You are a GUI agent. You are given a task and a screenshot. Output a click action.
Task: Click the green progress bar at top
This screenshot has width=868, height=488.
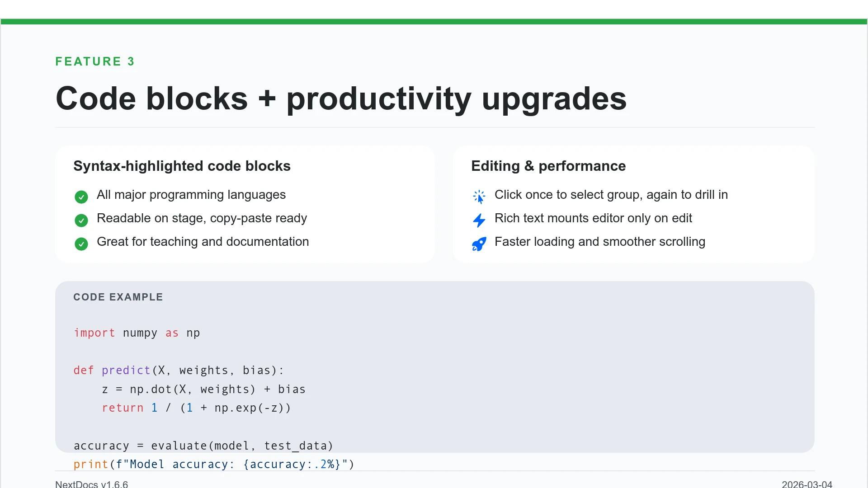coord(434,22)
